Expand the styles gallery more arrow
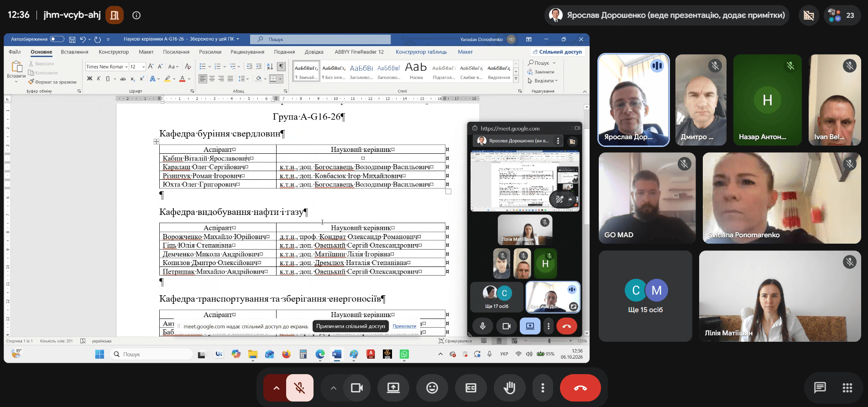The width and height of the screenshot is (868, 407). [x=516, y=79]
